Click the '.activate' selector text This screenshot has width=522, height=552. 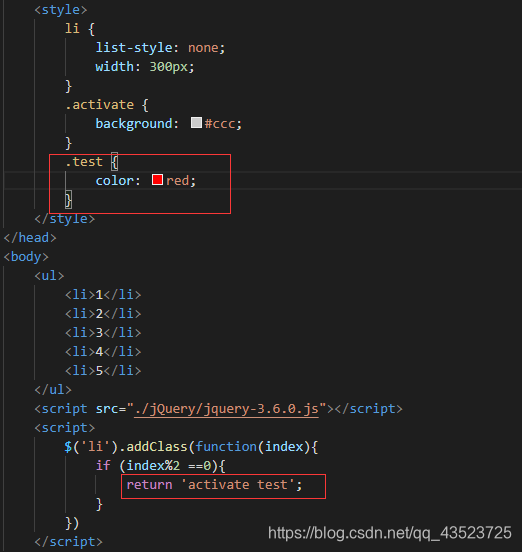99,105
